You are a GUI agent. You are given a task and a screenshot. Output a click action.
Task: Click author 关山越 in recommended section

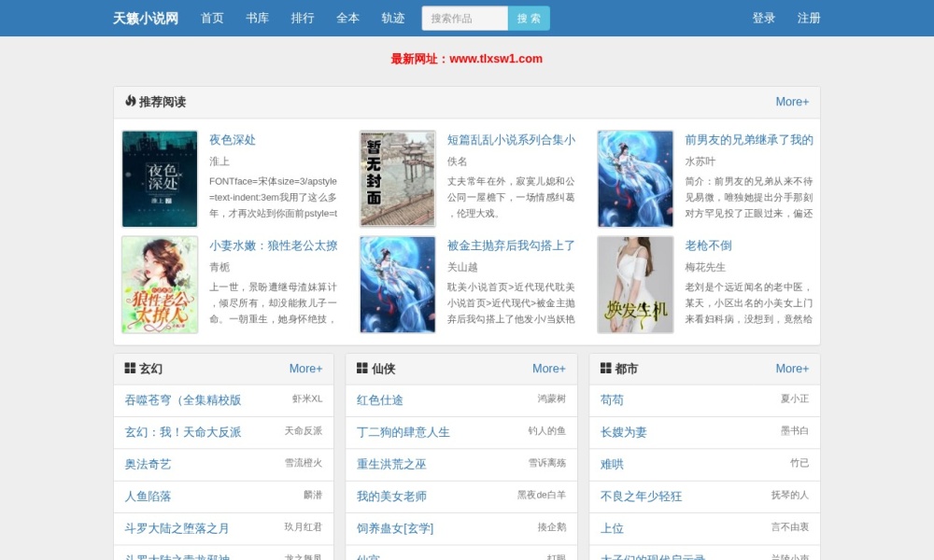pos(462,267)
